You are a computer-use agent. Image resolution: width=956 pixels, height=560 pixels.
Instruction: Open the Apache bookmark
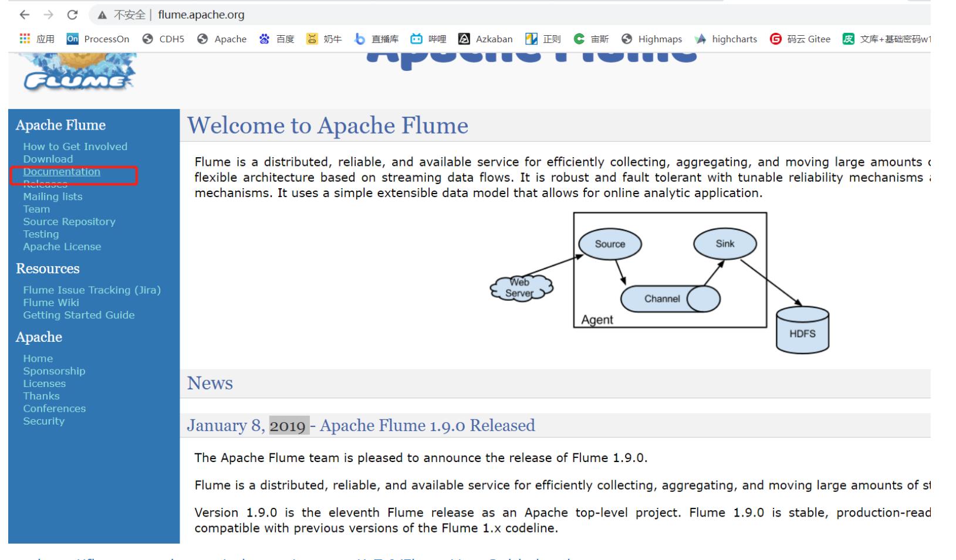click(x=222, y=39)
